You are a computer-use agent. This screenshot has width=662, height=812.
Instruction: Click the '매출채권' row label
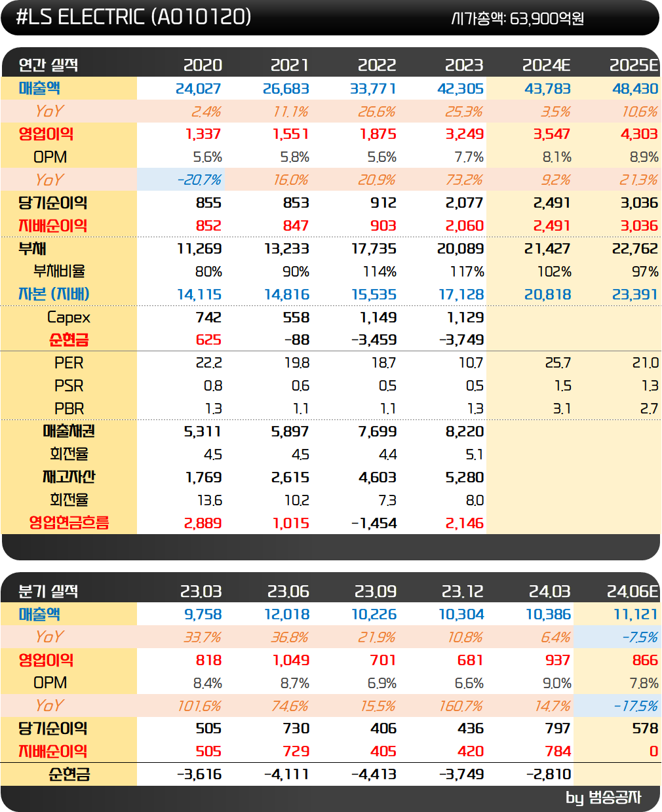(69, 431)
